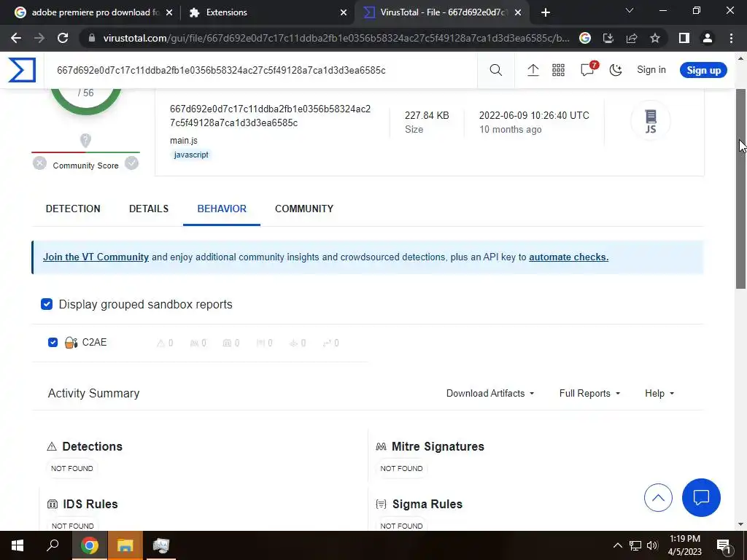
Task: Switch to the Extensions browser tab
Action: click(268, 12)
